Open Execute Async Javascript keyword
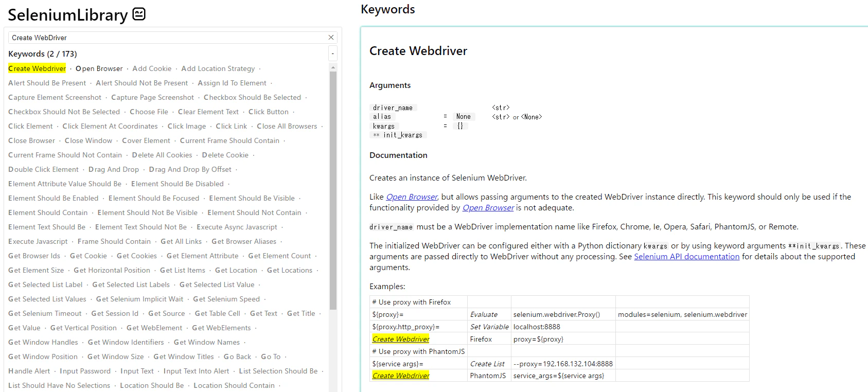This screenshot has height=392, width=868. tap(237, 227)
